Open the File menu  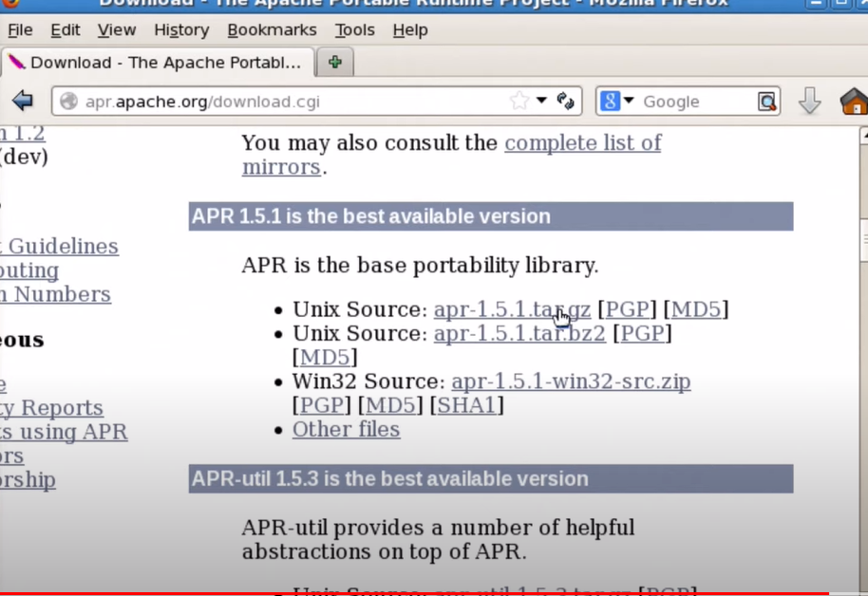pyautogui.click(x=21, y=29)
